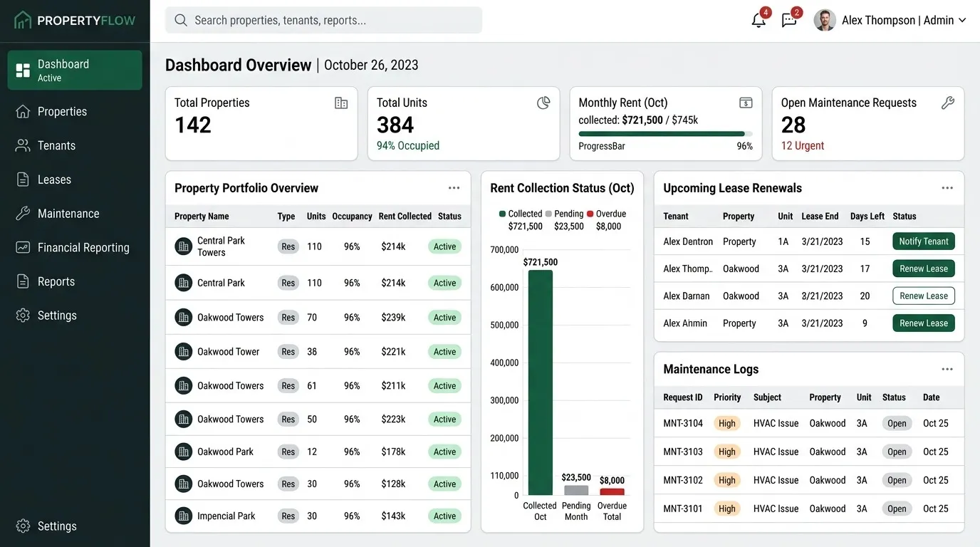
Task: Click the red Overdue legend swatch
Action: click(590, 214)
